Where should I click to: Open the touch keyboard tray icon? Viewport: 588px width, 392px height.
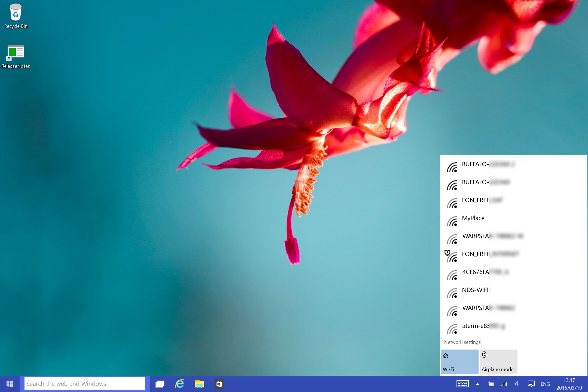tap(462, 384)
